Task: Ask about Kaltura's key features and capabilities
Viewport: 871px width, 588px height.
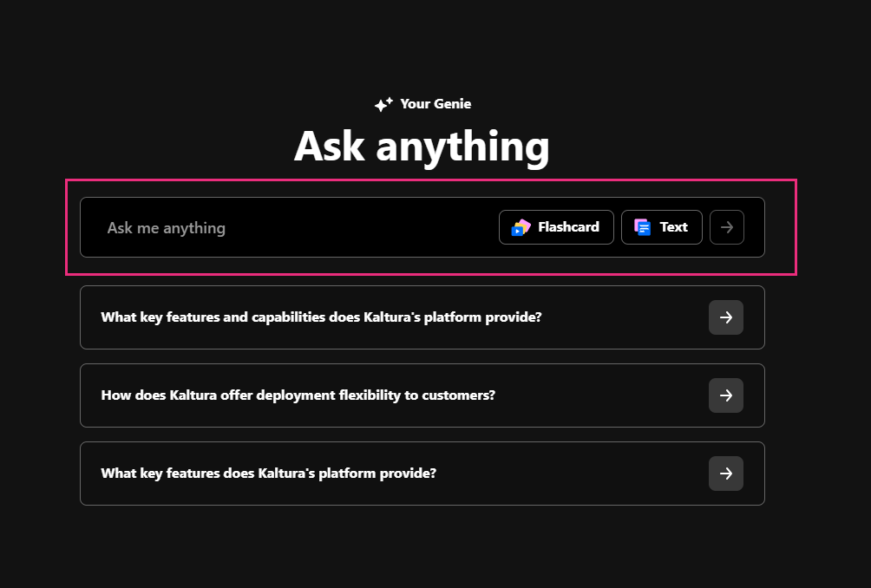Action: coord(422,317)
